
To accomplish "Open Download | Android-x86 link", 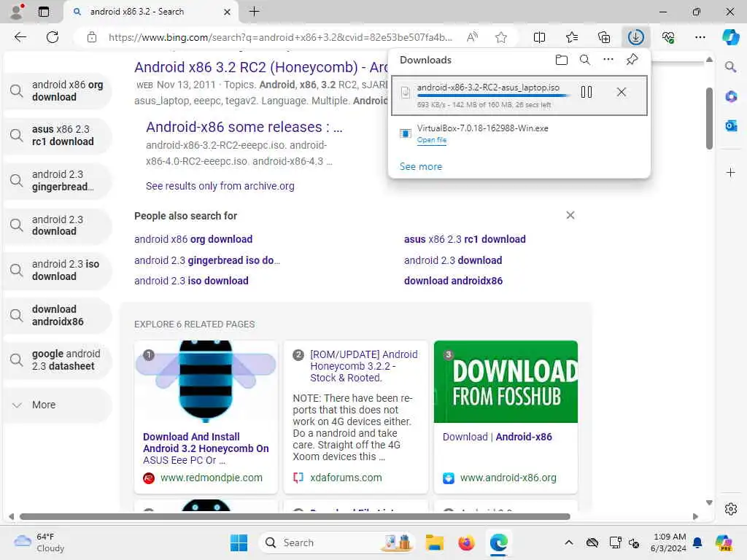I will [x=497, y=437].
